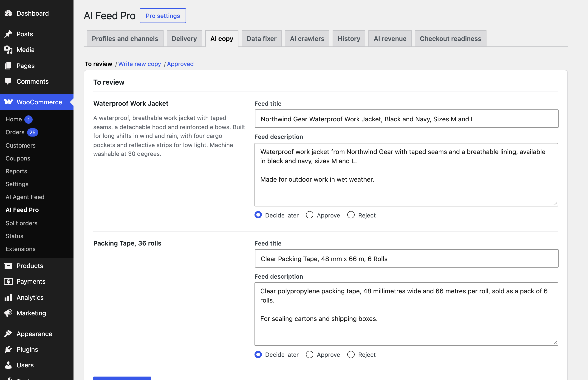The height and width of the screenshot is (380, 588).
Task: Open AI Agent Feed submenu item
Action: click(25, 197)
